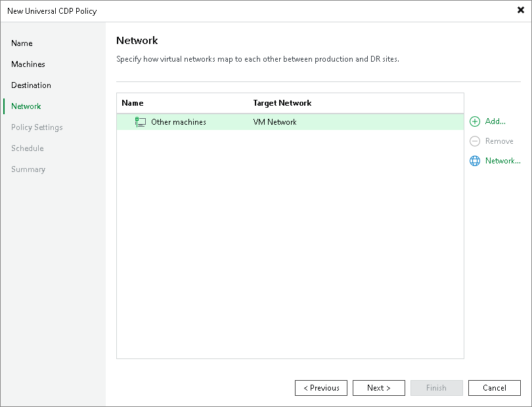Click the disabled Finish button
The width and height of the screenshot is (532, 407).
coord(437,388)
